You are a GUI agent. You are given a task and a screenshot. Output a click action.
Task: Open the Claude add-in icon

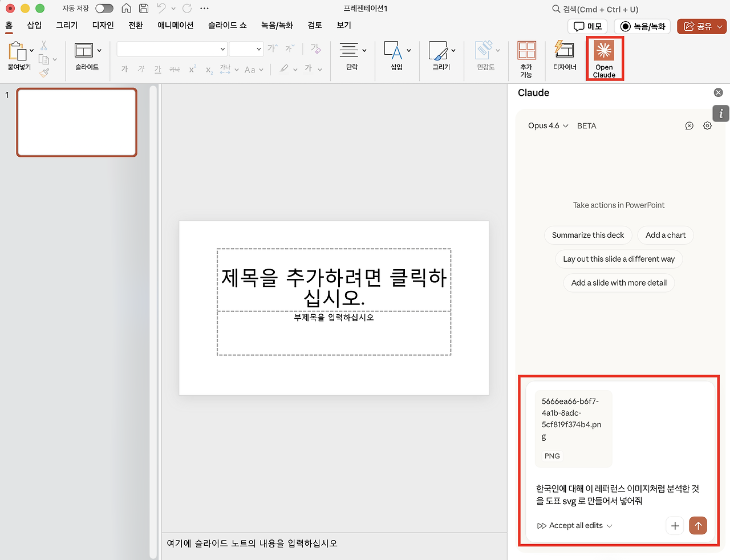[x=604, y=51]
